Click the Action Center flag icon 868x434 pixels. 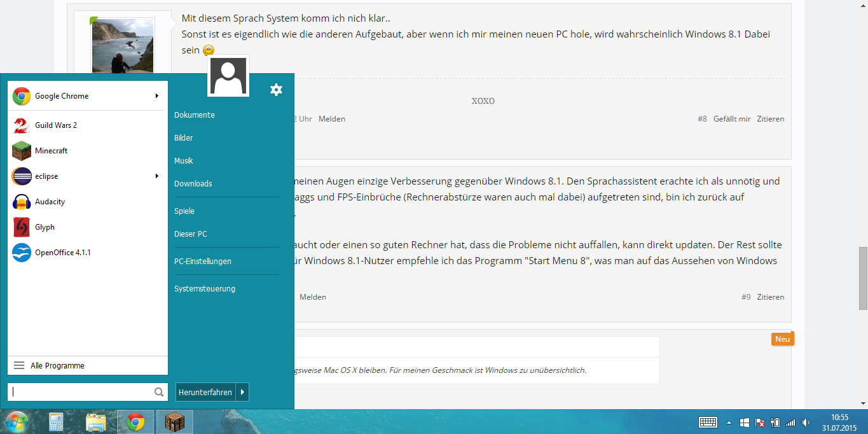click(x=760, y=423)
